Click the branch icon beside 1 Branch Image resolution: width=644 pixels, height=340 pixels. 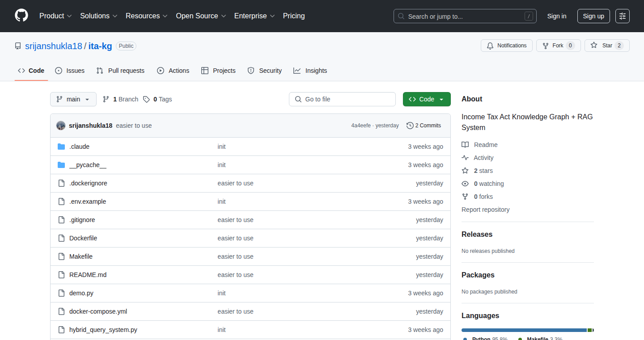click(x=106, y=99)
